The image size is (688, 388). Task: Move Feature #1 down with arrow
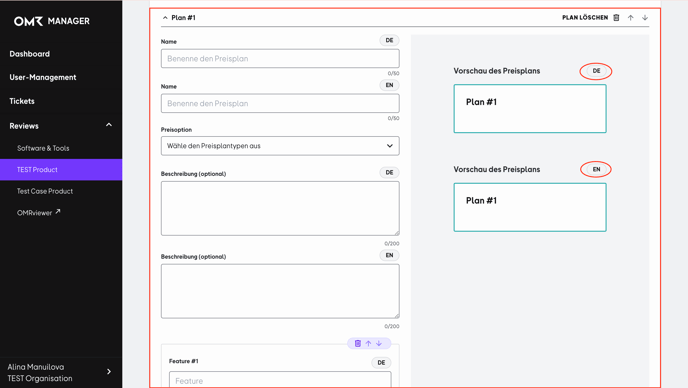tap(379, 343)
